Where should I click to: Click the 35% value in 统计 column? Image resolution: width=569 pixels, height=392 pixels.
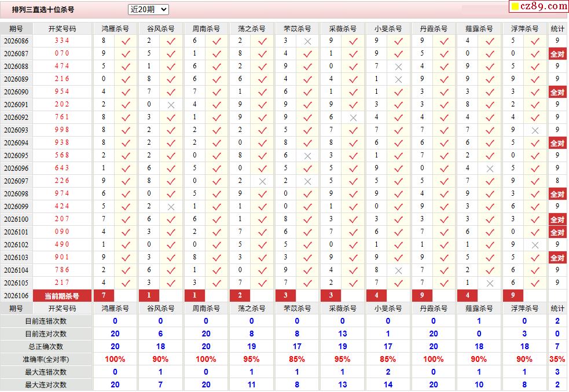[x=557, y=360]
